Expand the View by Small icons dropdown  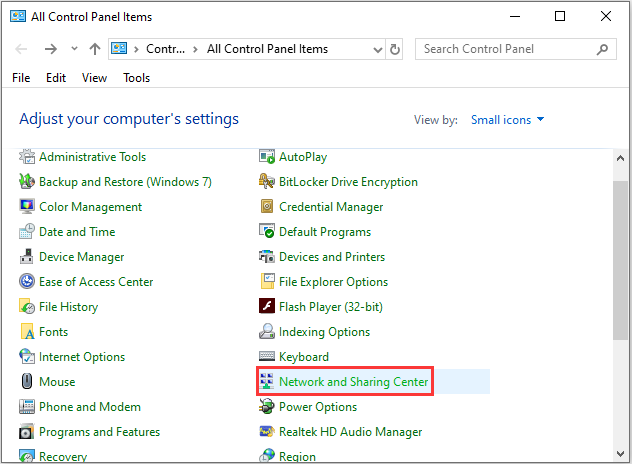coord(508,120)
